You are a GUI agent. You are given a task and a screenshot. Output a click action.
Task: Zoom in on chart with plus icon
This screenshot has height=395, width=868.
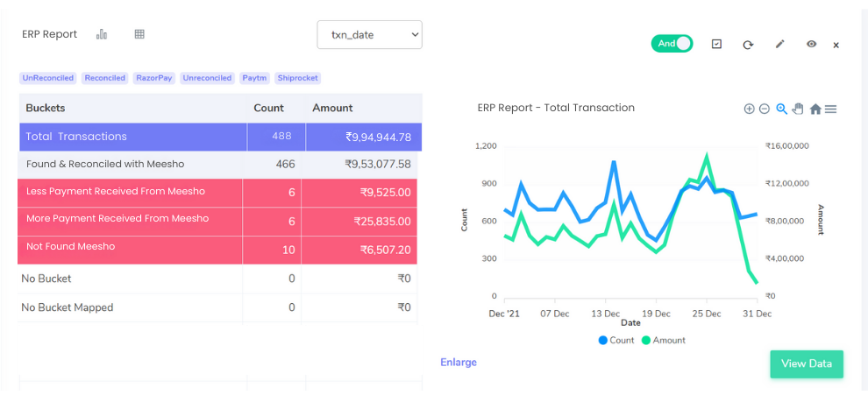(749, 109)
